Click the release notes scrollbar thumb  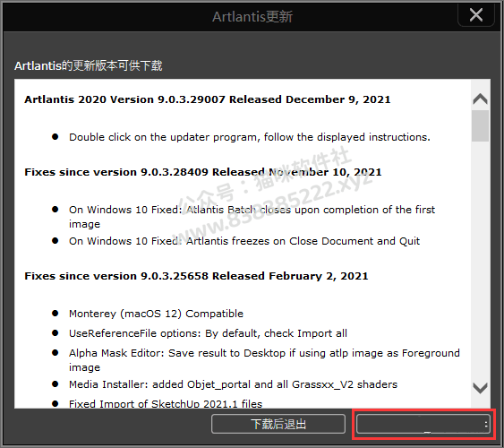[480, 125]
